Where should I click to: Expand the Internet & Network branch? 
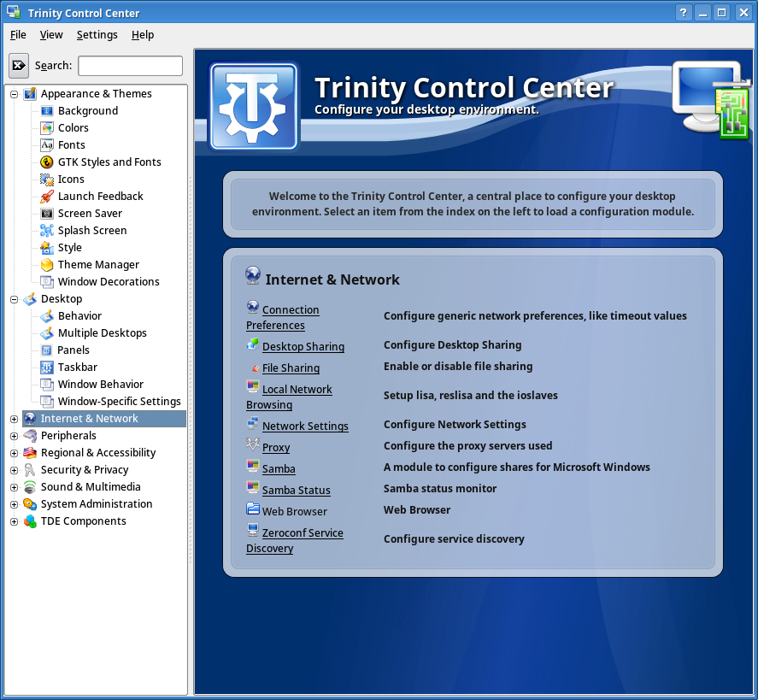(14, 419)
